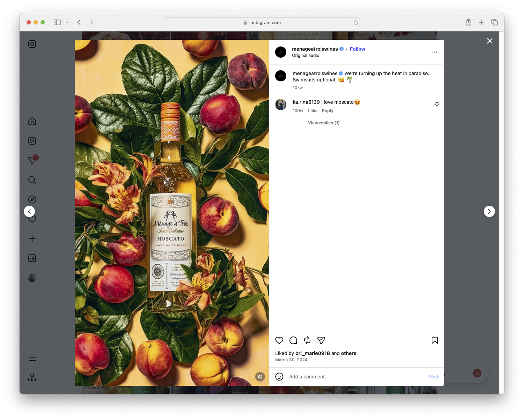The image size is (524, 420).
Task: View likes via 'Liked by bri_marie0918'
Action: point(312,353)
